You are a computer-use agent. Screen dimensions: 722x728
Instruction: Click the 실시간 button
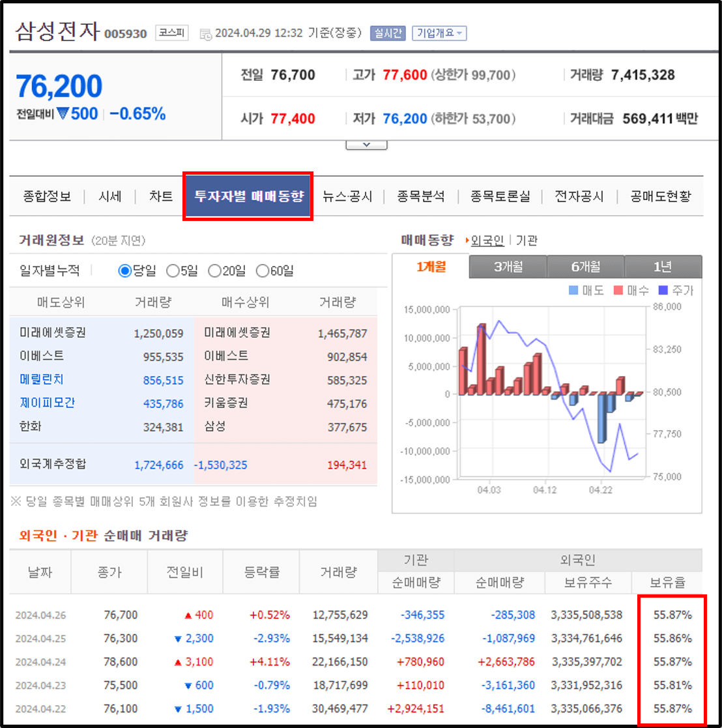[x=387, y=33]
